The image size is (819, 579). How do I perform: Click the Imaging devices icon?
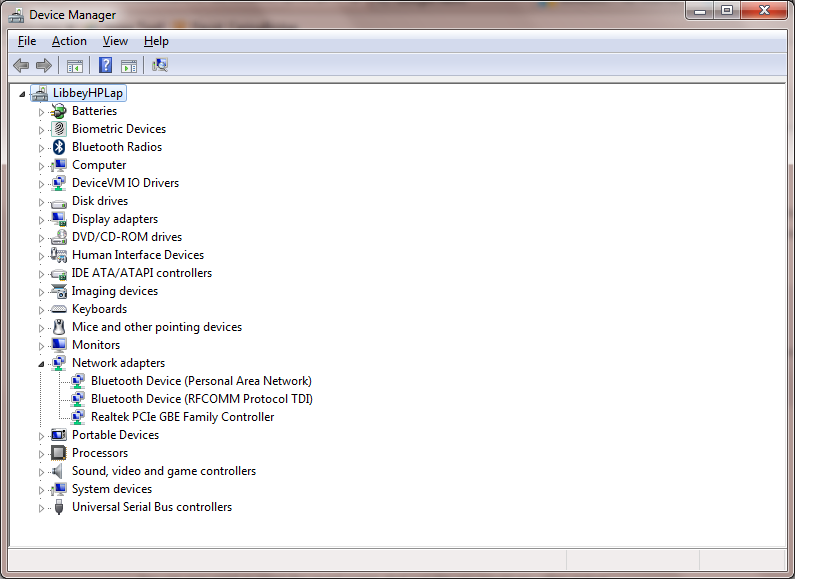tap(58, 291)
